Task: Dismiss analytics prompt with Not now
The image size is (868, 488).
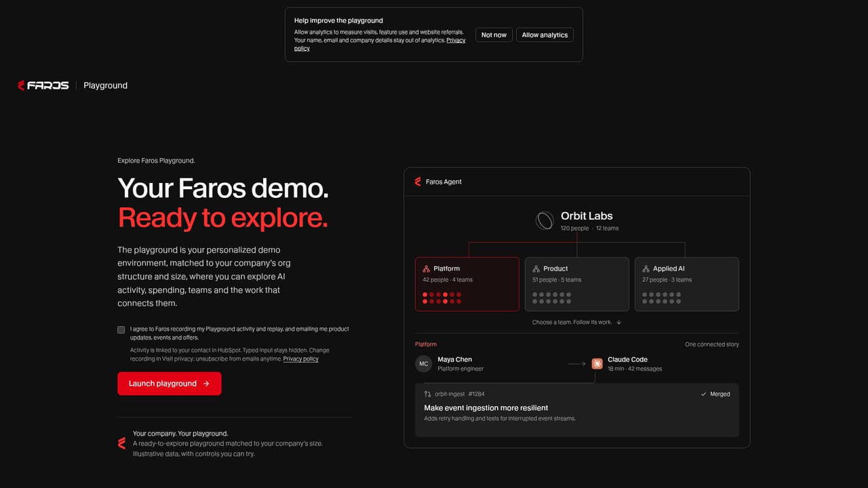Action: point(494,35)
